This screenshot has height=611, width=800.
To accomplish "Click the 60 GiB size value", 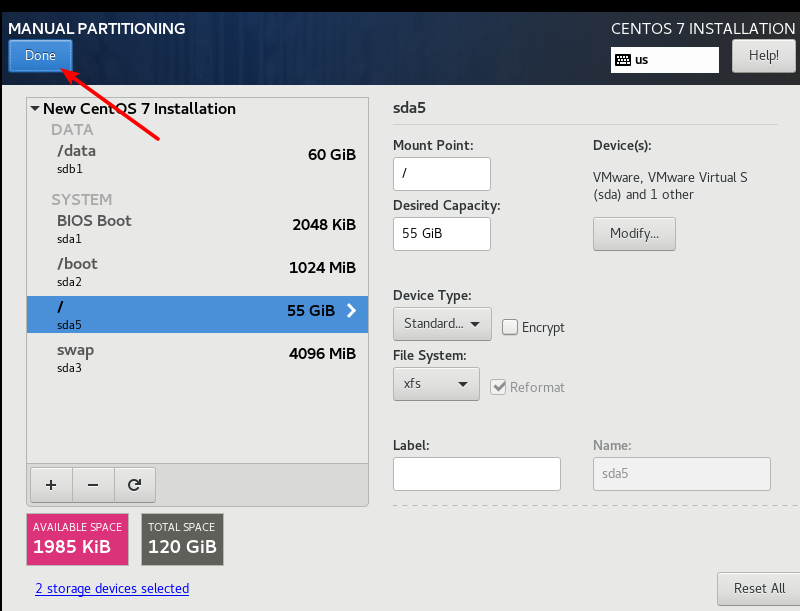I will [332, 155].
